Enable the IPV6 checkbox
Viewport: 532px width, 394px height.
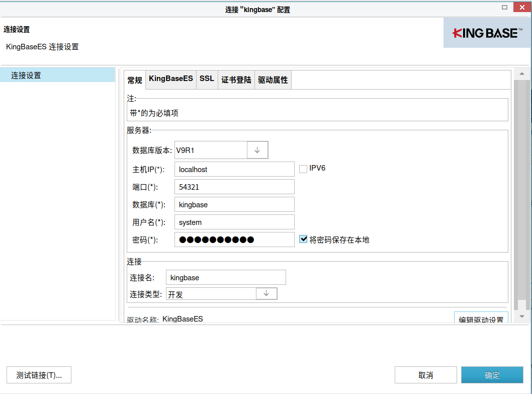click(x=303, y=169)
